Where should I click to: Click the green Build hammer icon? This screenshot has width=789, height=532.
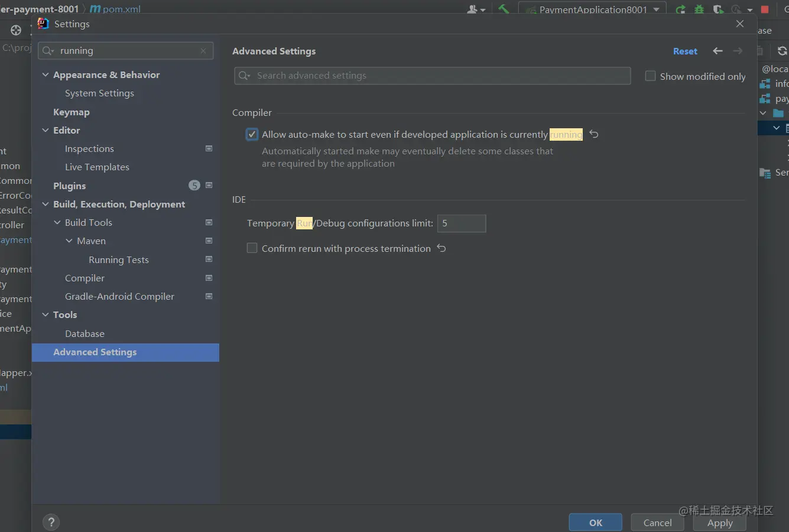[x=504, y=9]
